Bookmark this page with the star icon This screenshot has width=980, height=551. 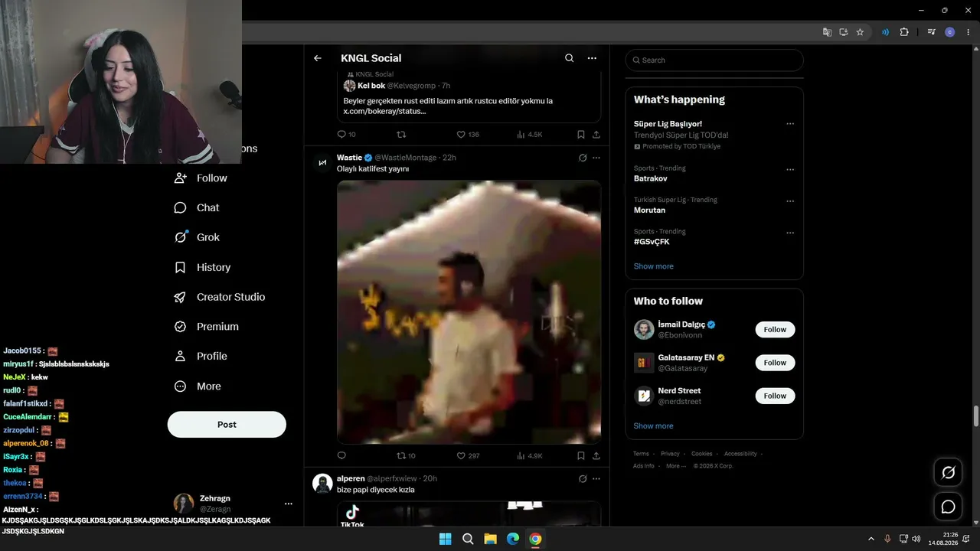coord(860,32)
